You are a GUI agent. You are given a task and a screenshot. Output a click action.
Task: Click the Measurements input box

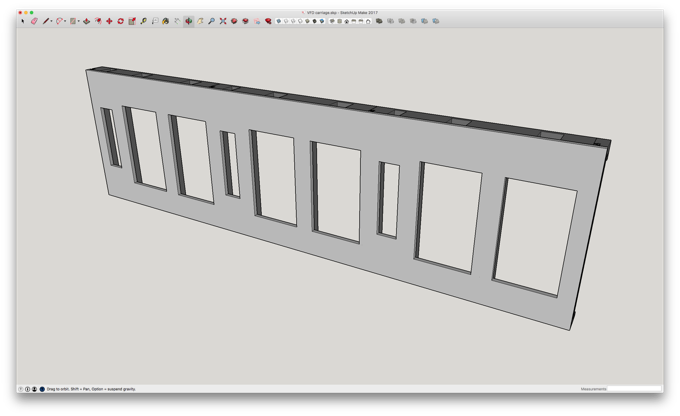[x=634, y=389]
